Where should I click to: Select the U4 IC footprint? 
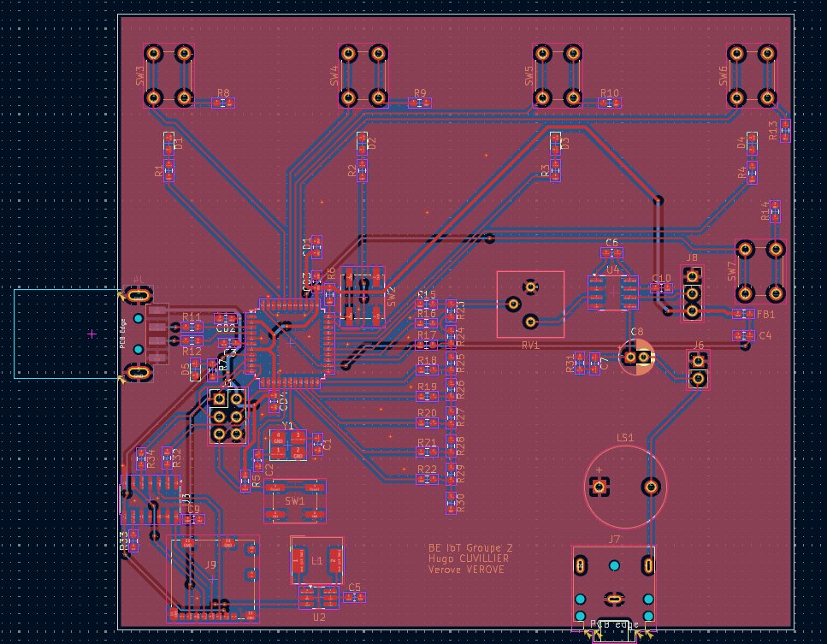[x=612, y=292]
